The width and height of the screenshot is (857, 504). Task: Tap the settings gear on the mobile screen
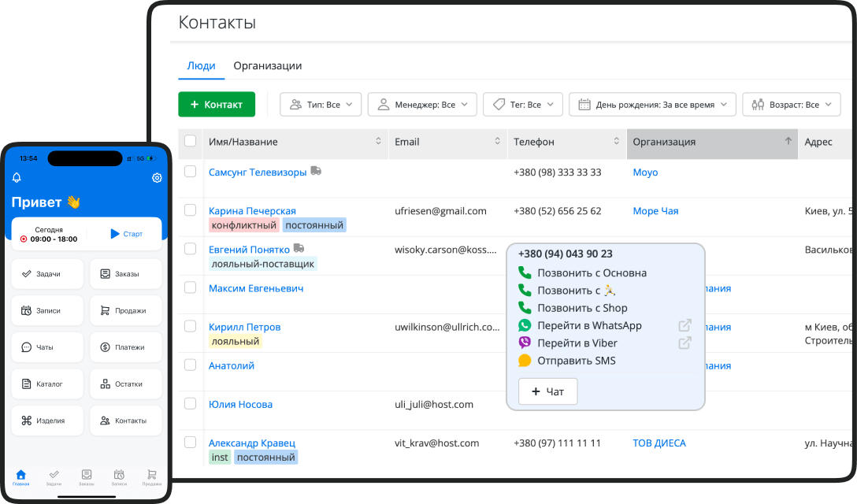[157, 178]
